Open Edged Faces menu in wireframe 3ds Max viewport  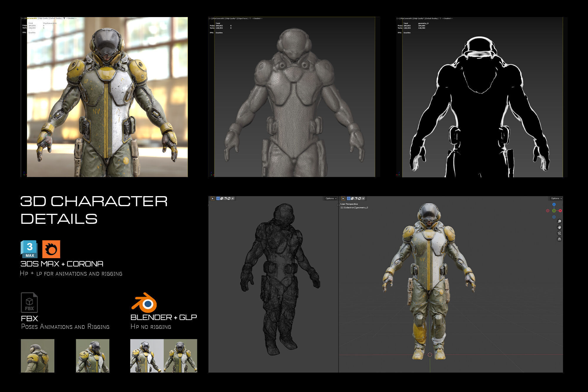243,19
